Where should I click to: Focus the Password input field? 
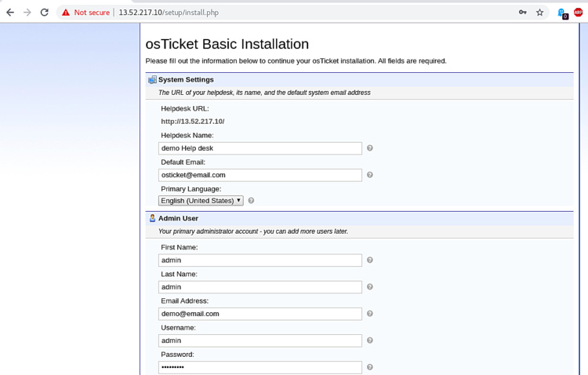pyautogui.click(x=260, y=367)
